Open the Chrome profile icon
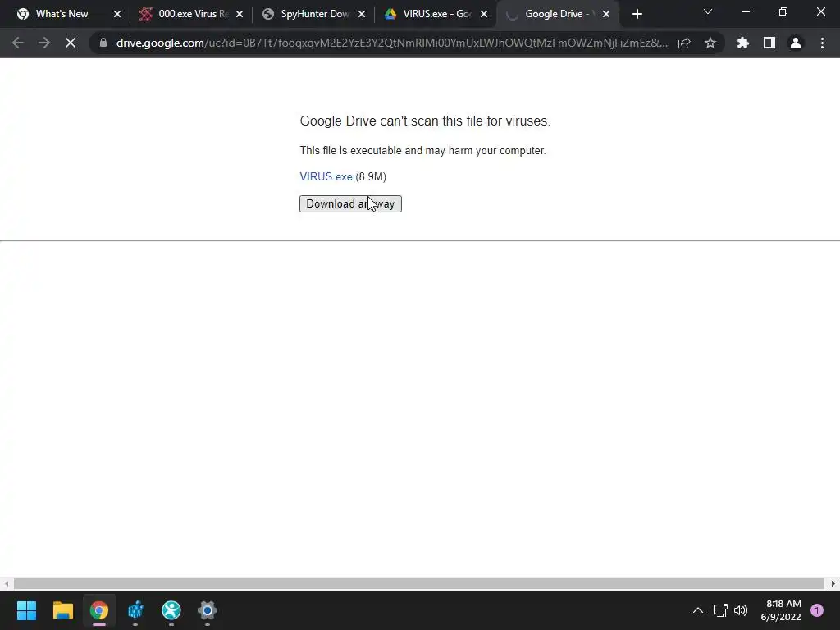 pos(796,43)
